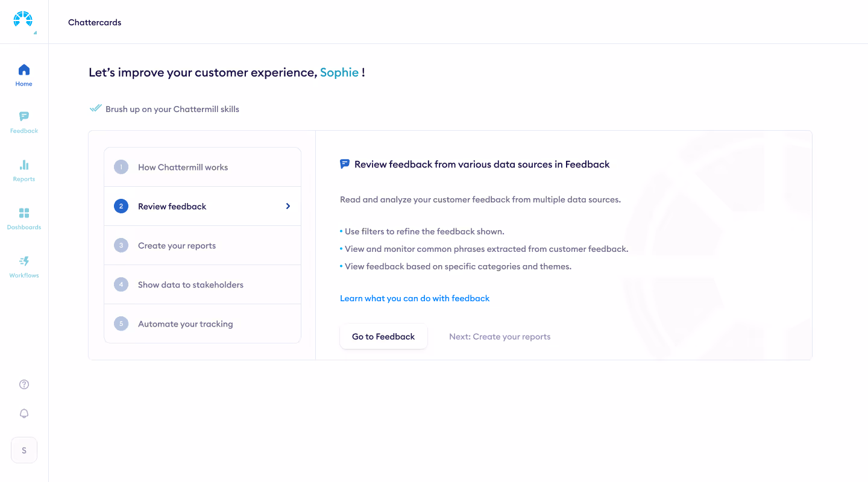Select the Review feedback step

click(x=203, y=206)
